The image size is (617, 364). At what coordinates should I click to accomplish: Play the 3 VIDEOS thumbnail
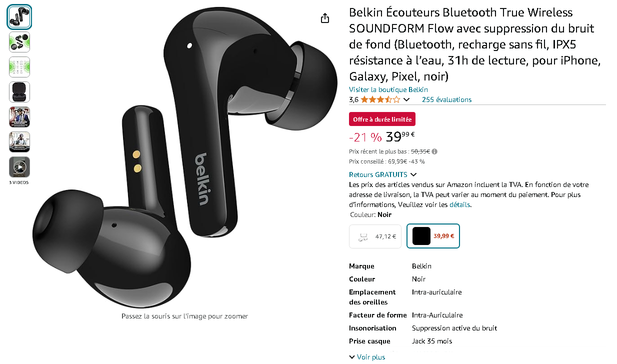19,167
